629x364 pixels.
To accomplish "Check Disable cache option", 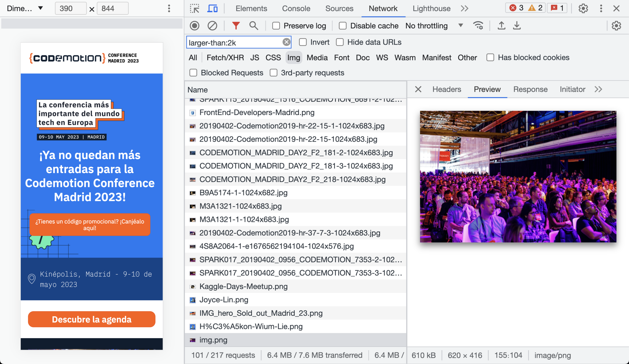I will click(343, 26).
